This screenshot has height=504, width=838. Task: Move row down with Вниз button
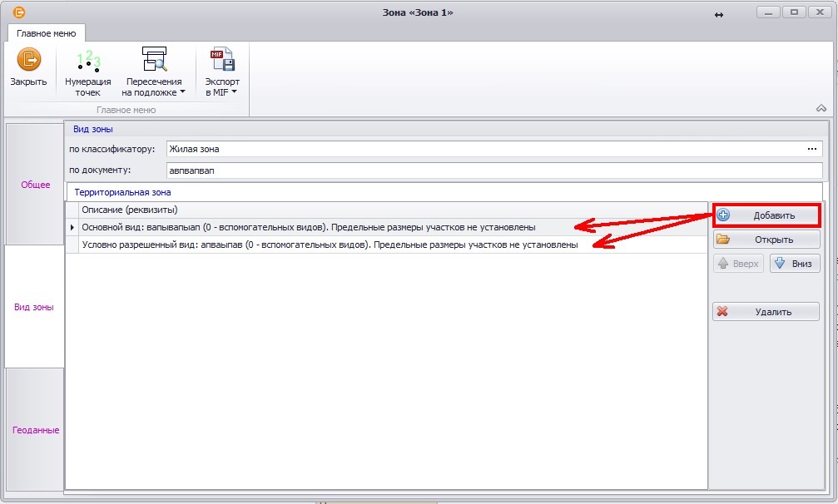(795, 264)
